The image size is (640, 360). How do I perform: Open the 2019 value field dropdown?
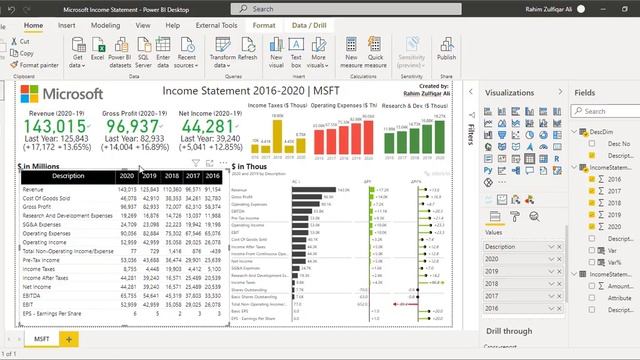coord(551,271)
